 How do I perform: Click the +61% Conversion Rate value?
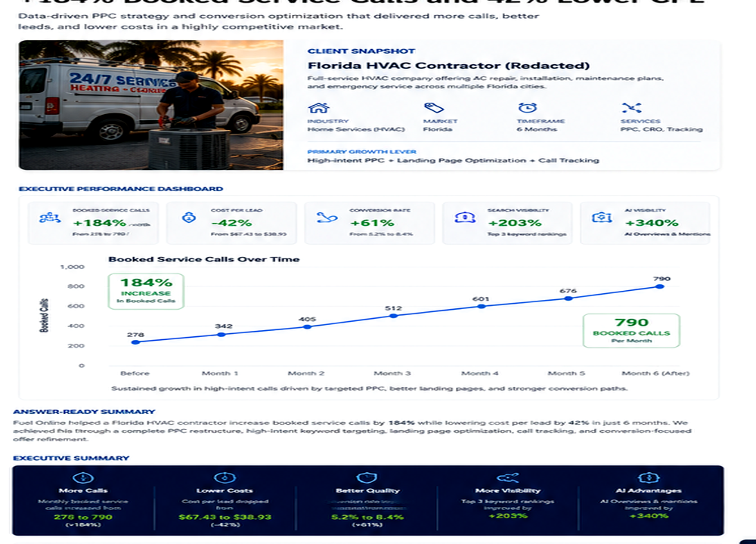pyautogui.click(x=372, y=223)
